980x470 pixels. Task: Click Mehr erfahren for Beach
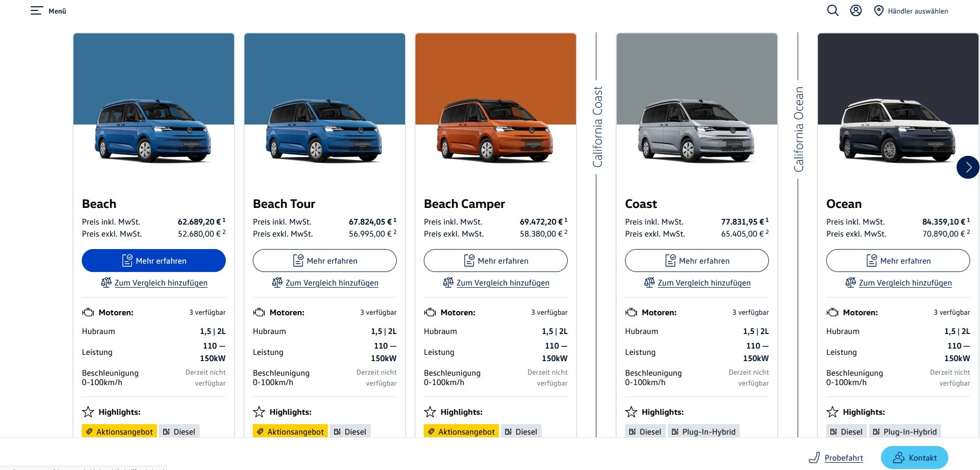(154, 261)
